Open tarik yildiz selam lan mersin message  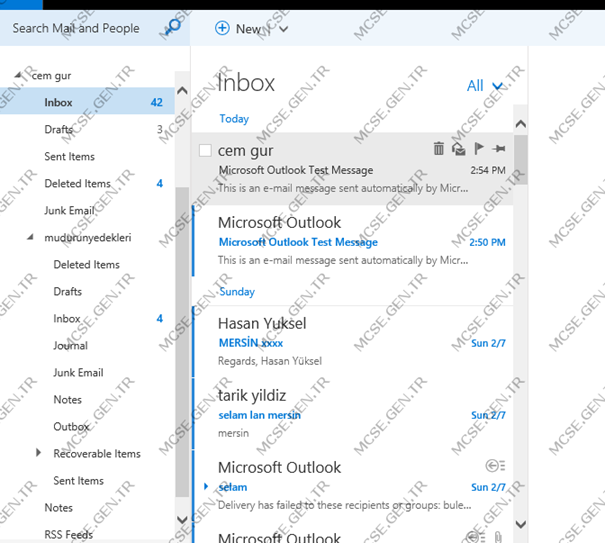[x=353, y=414]
